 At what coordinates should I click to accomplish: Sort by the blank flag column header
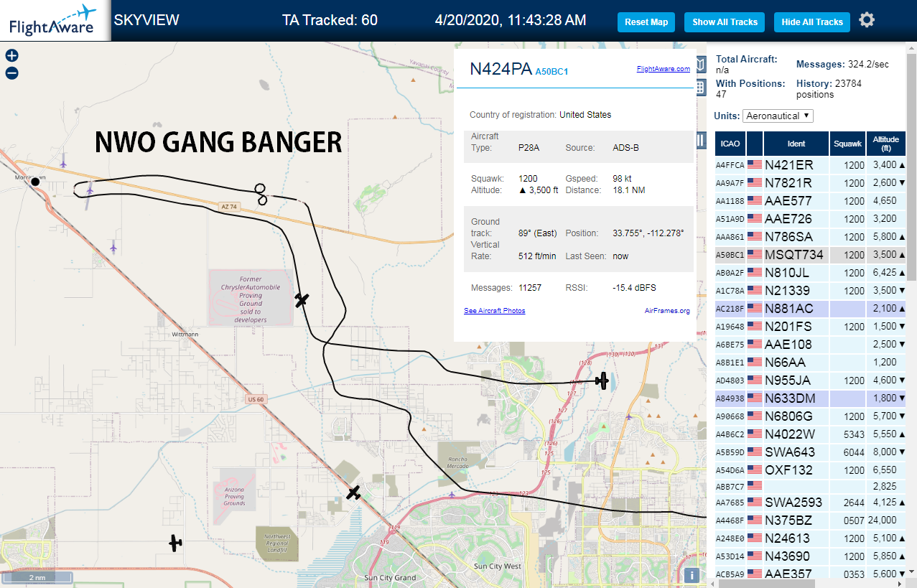pos(755,144)
